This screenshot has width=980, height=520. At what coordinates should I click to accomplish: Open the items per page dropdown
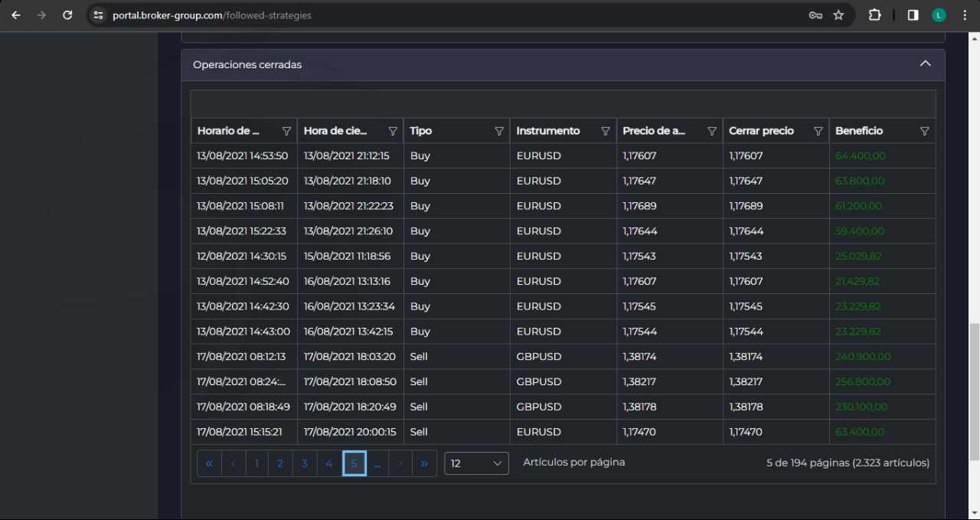(476, 463)
